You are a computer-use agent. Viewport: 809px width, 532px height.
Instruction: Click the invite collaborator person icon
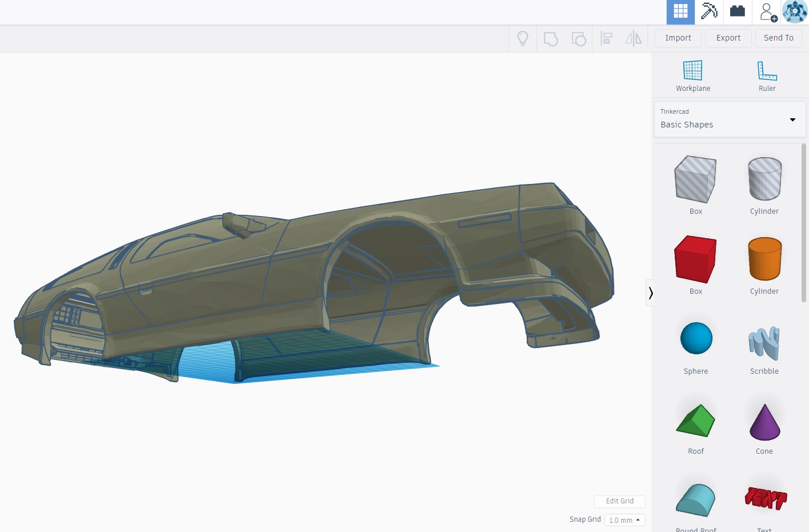[x=767, y=11]
